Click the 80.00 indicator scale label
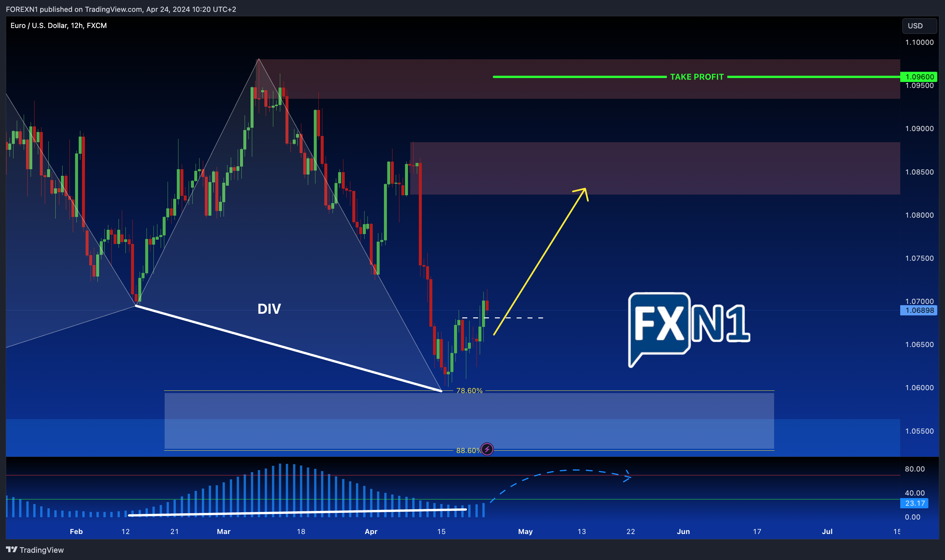 click(x=915, y=469)
